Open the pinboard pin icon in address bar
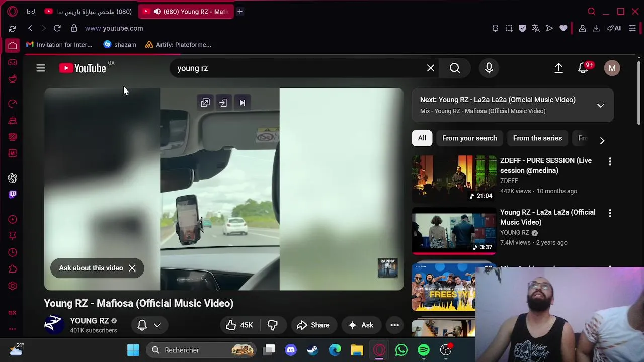Image resolution: width=644 pixels, height=362 pixels. tap(495, 28)
